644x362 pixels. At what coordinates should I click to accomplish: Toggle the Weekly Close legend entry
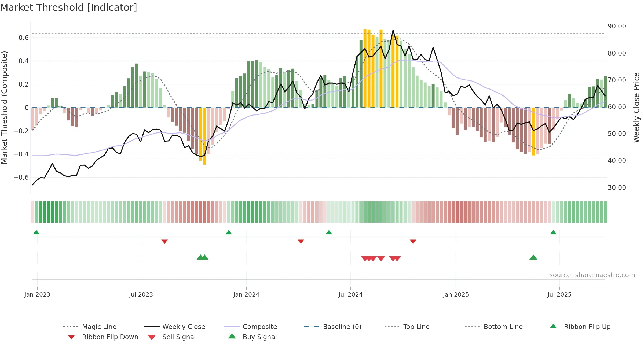(174, 327)
